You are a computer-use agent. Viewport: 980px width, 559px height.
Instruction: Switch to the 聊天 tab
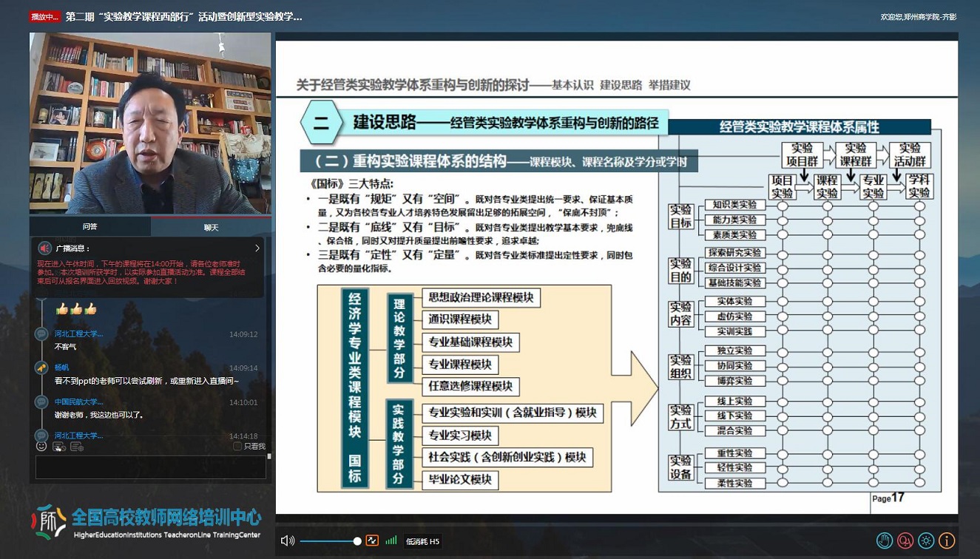(x=212, y=227)
